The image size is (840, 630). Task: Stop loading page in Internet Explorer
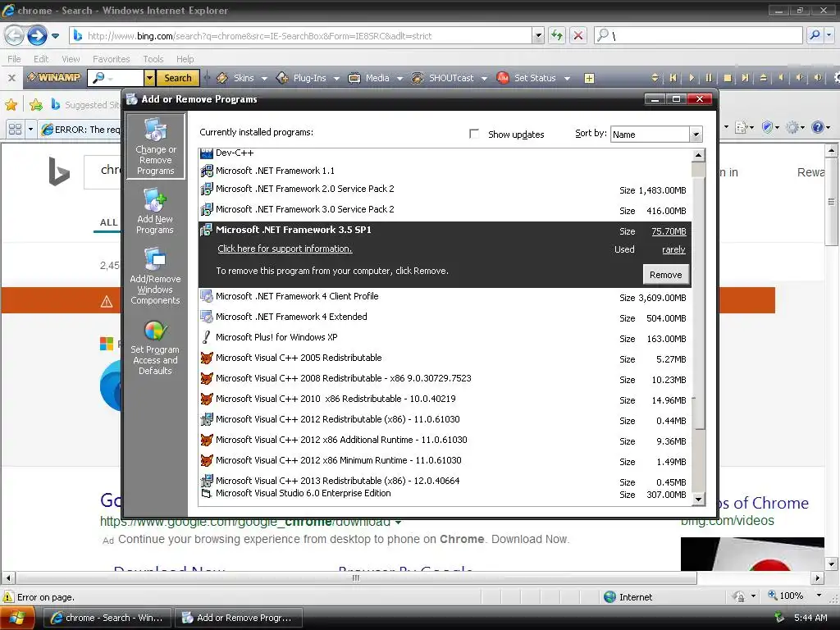(578, 36)
